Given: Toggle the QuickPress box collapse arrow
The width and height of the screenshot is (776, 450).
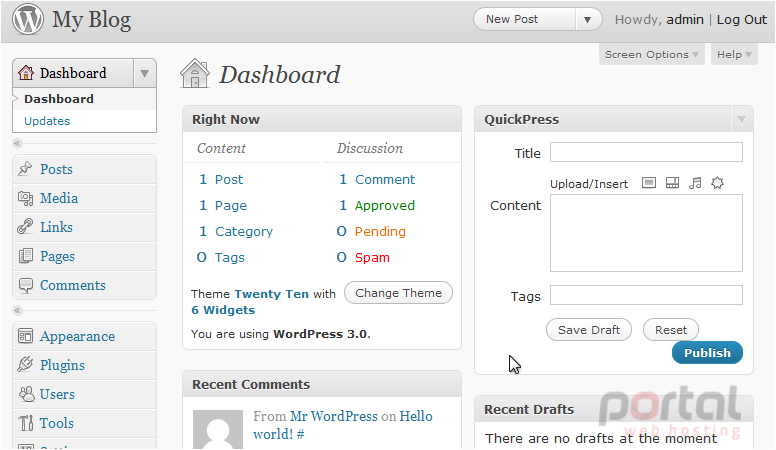Looking at the screenshot, I should (741, 119).
